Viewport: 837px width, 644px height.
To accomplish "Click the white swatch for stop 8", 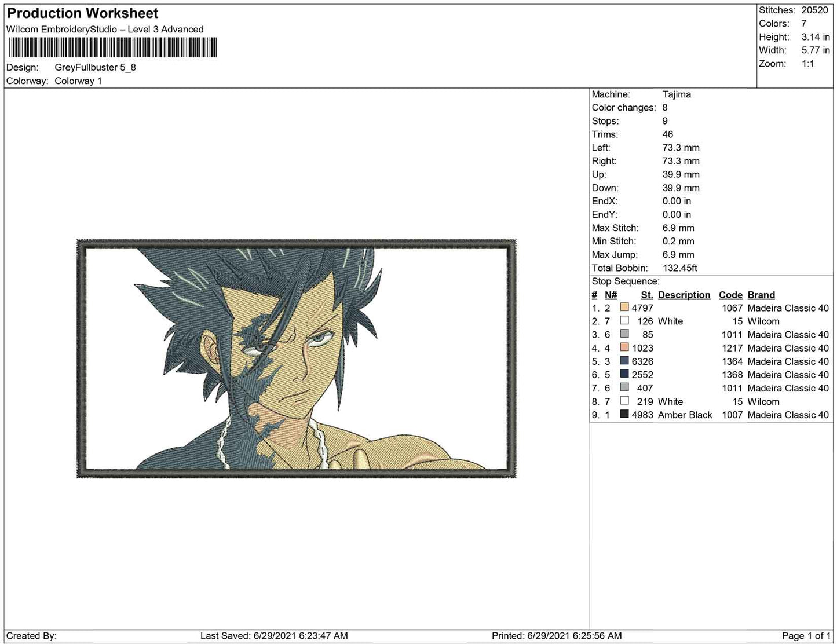I will [624, 401].
